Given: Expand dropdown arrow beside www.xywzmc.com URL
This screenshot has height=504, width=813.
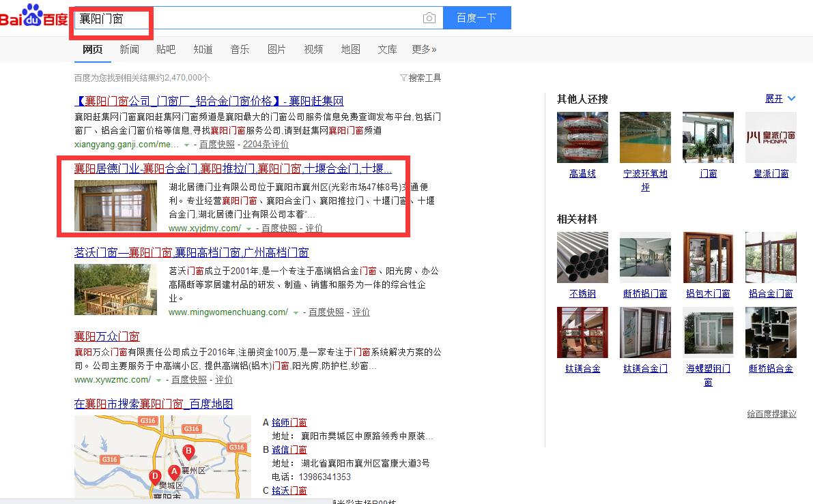Looking at the screenshot, I should coord(158,380).
